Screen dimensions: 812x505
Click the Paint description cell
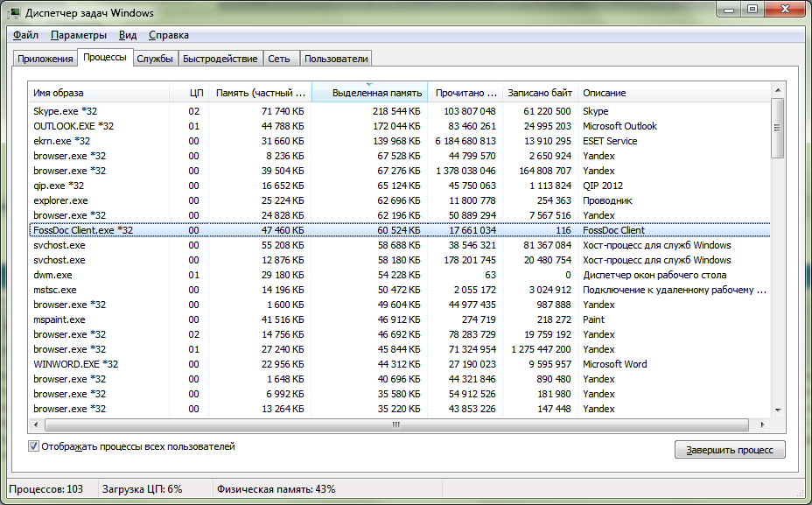593,319
